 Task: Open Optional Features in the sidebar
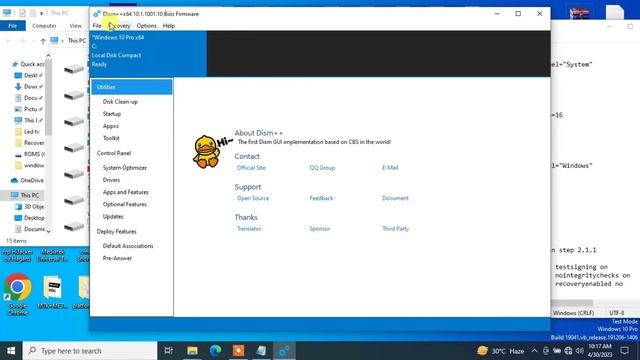click(x=124, y=204)
